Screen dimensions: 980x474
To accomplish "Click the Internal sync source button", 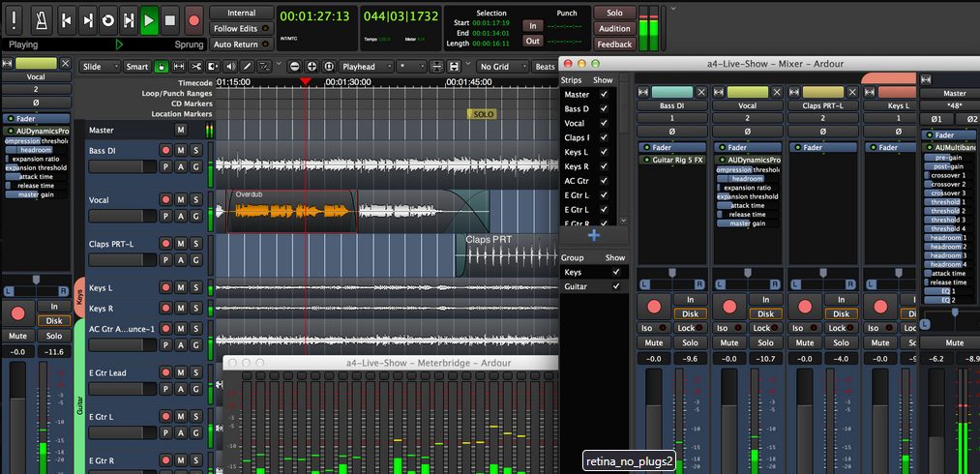I will tap(242, 14).
